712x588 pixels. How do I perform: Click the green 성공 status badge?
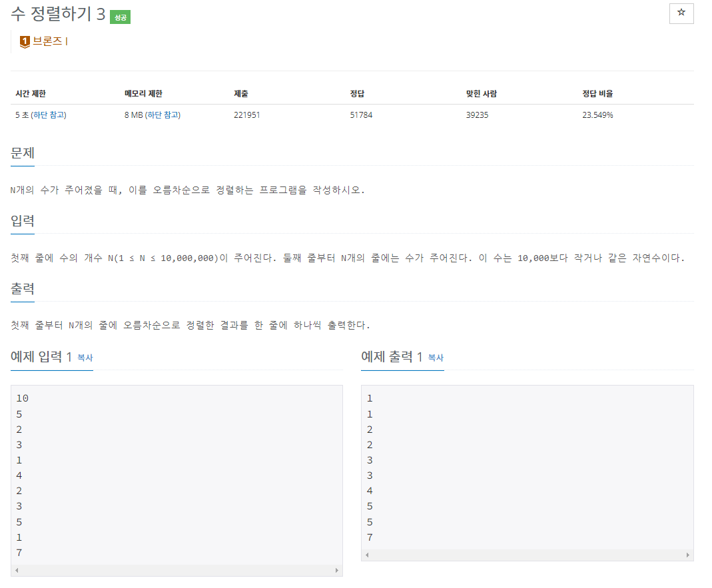coord(119,16)
